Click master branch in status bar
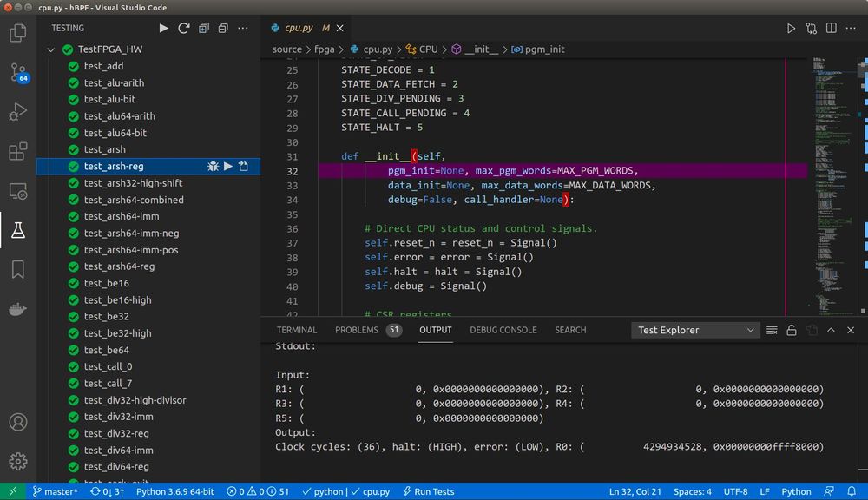868x500 pixels. (x=56, y=491)
